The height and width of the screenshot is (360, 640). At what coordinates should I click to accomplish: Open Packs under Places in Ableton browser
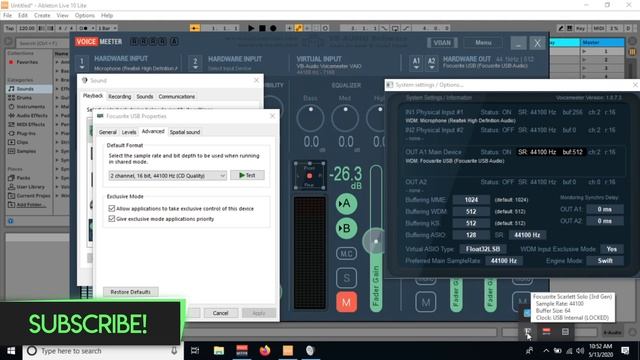(x=23, y=178)
